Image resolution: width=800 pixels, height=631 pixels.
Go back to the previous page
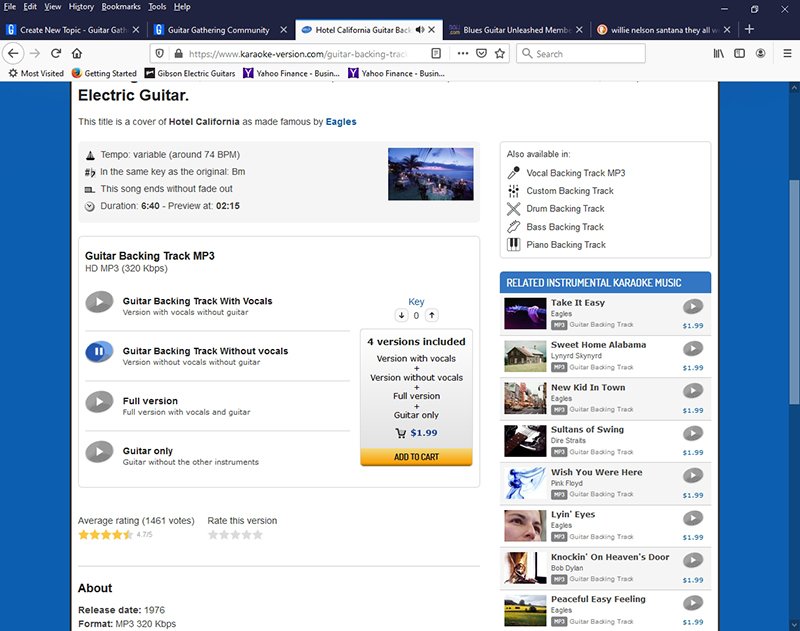pyautogui.click(x=13, y=53)
